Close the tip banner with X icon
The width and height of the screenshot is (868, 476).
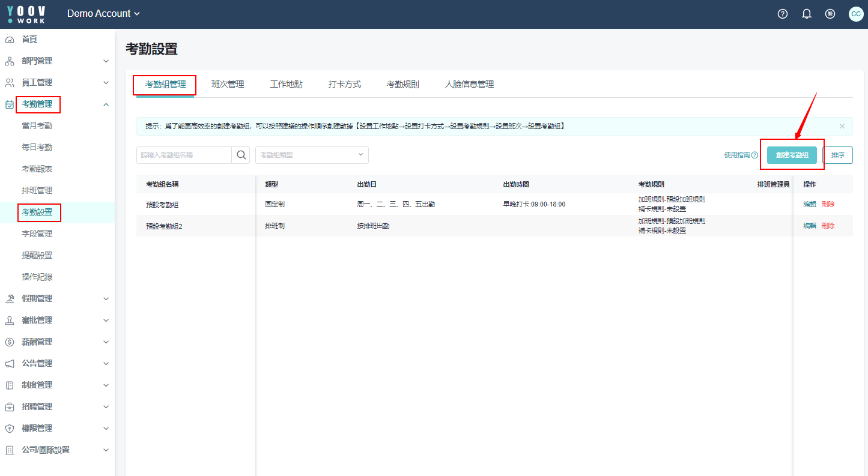(842, 126)
